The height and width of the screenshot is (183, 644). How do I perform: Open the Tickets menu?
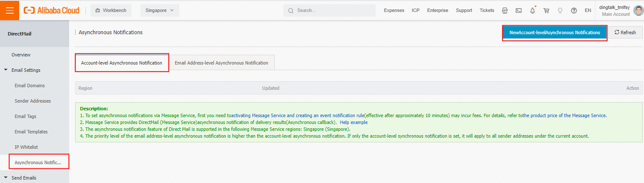[487, 10]
